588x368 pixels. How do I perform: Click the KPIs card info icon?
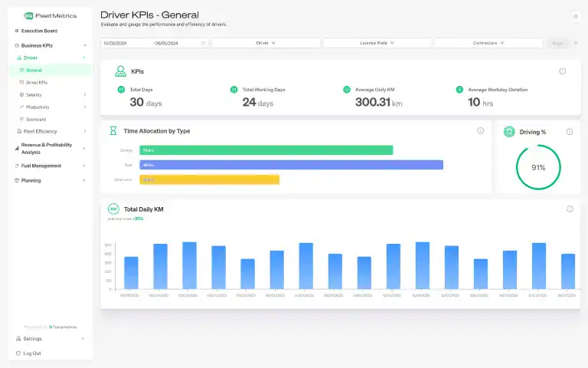(x=563, y=71)
